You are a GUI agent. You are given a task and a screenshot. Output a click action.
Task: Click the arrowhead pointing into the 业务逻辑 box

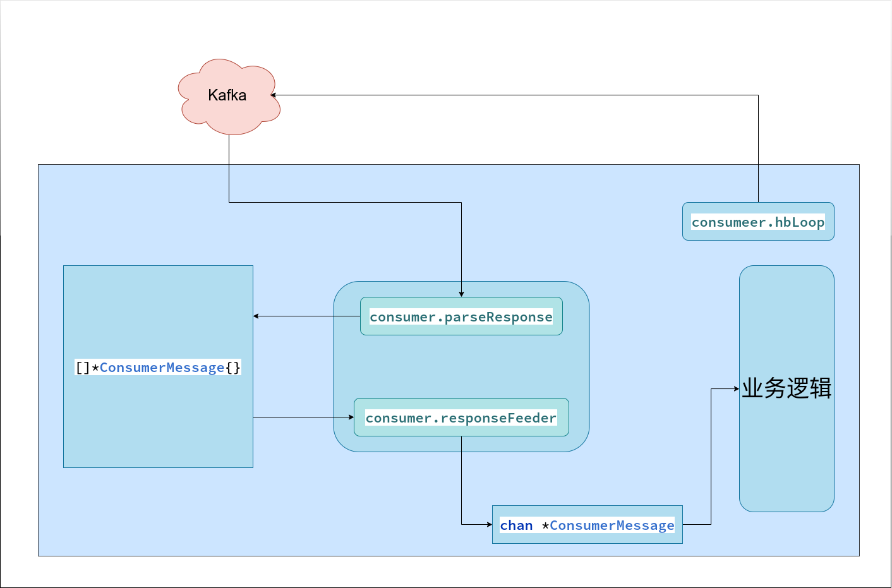click(736, 388)
